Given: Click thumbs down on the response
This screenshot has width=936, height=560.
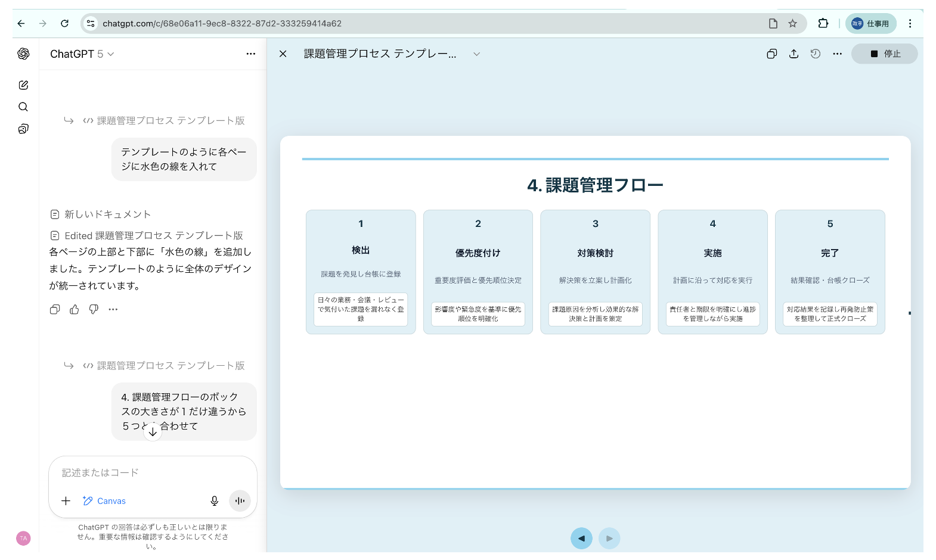Looking at the screenshot, I should coord(94,309).
